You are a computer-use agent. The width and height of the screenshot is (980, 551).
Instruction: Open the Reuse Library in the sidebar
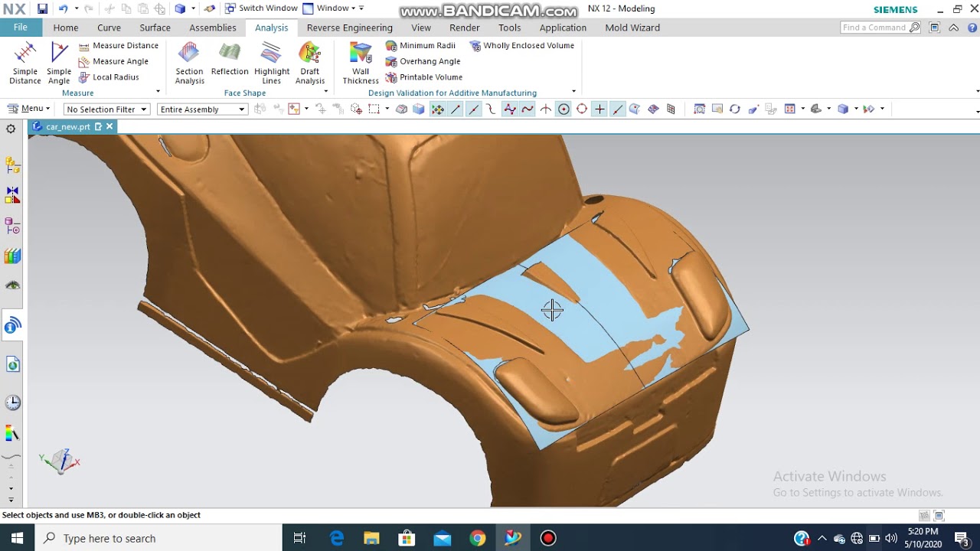(12, 256)
